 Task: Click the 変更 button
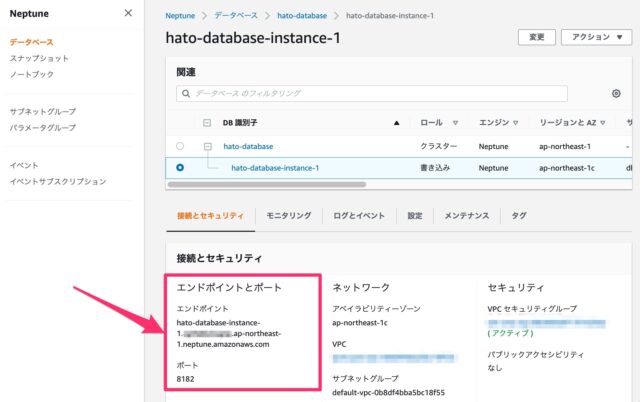[x=537, y=37]
